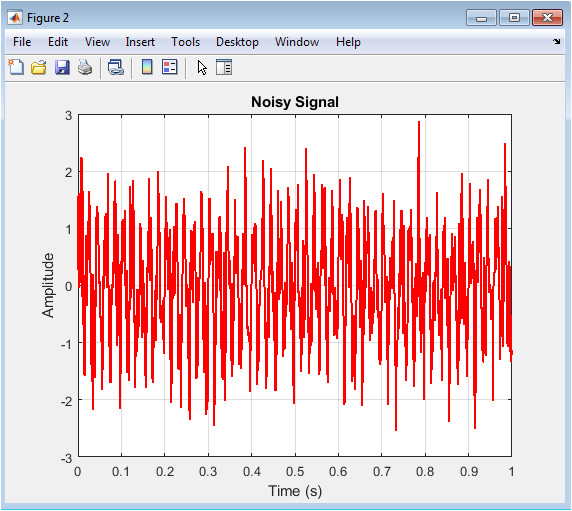Click the y-axis tick label -2

click(67, 401)
